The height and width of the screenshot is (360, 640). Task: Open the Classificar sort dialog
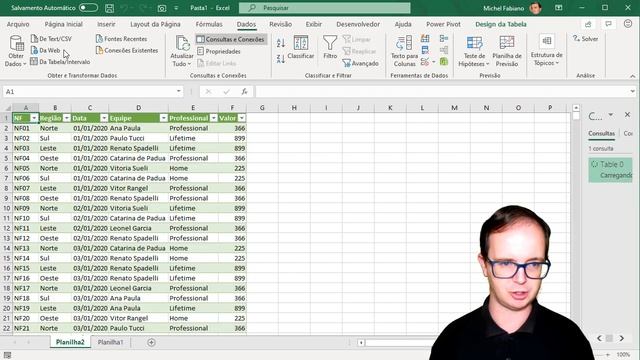[301, 47]
